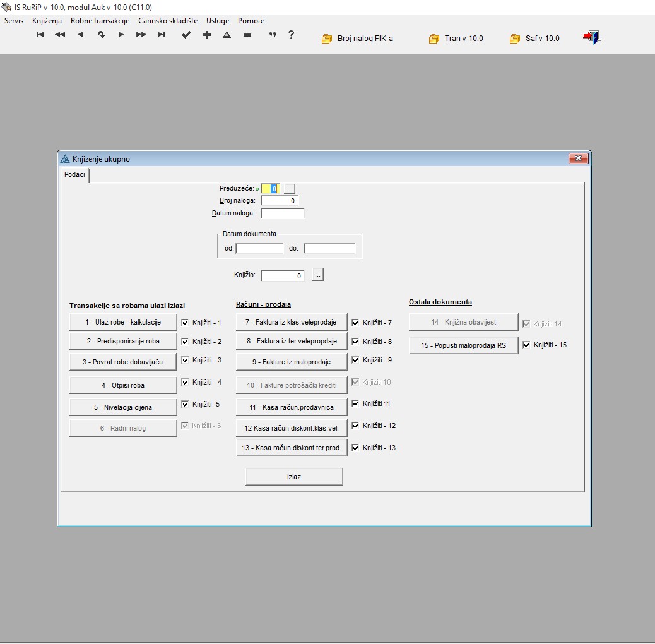Click the exit door icon in toolbar
Image resolution: width=655 pixels, height=644 pixels.
click(x=591, y=38)
